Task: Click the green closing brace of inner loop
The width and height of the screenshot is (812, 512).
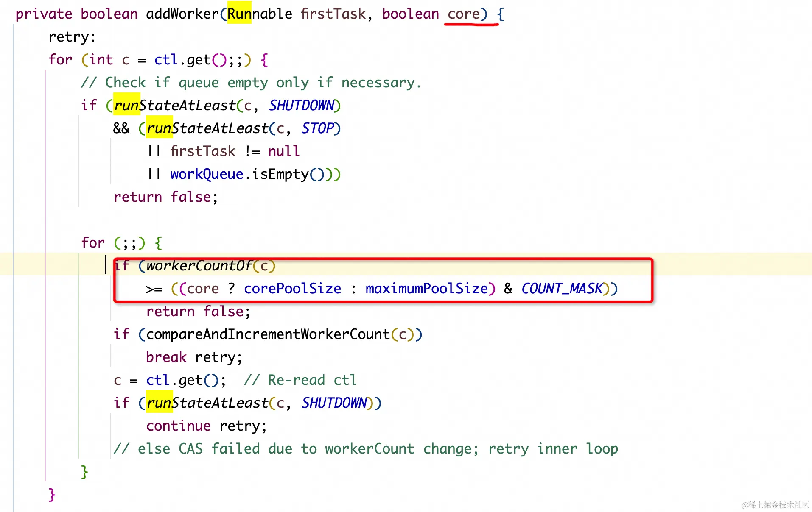Action: pos(84,472)
